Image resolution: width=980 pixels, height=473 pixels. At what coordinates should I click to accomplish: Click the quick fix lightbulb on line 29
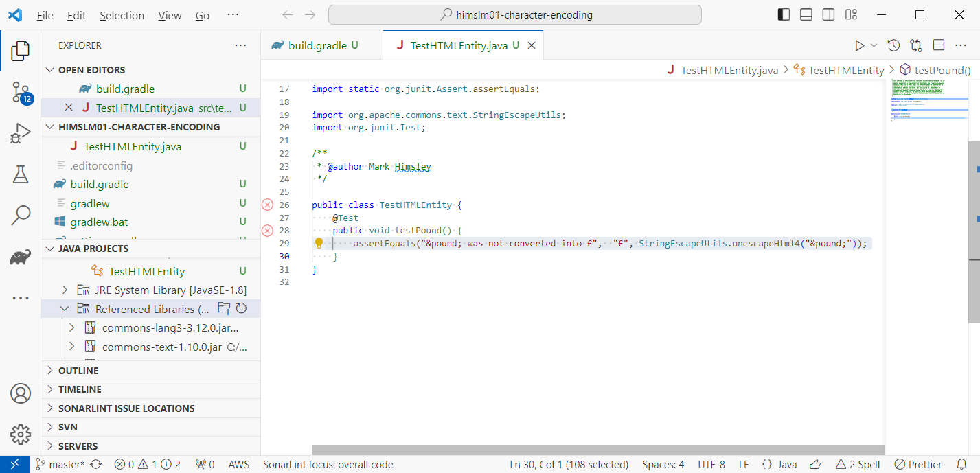pyautogui.click(x=319, y=242)
